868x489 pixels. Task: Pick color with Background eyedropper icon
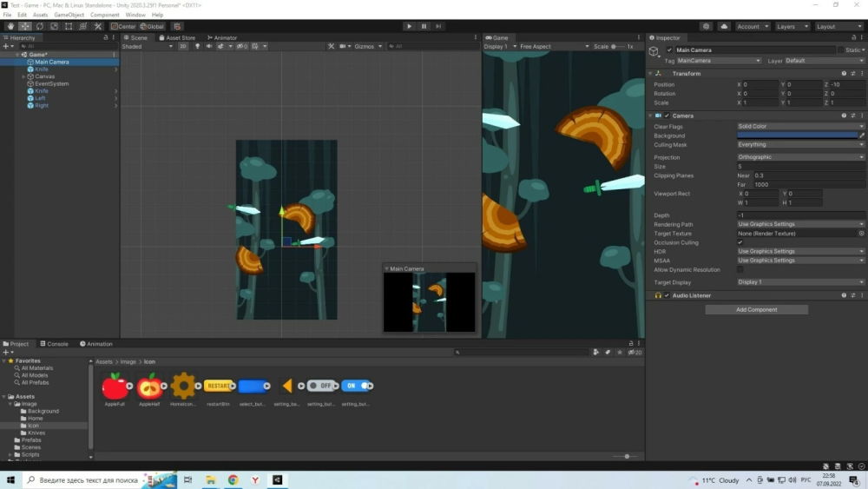tap(862, 135)
